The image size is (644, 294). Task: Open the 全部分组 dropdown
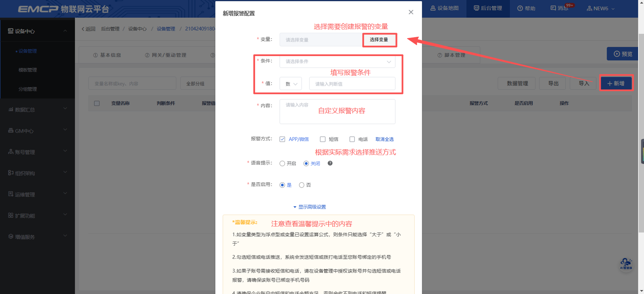coord(198,83)
